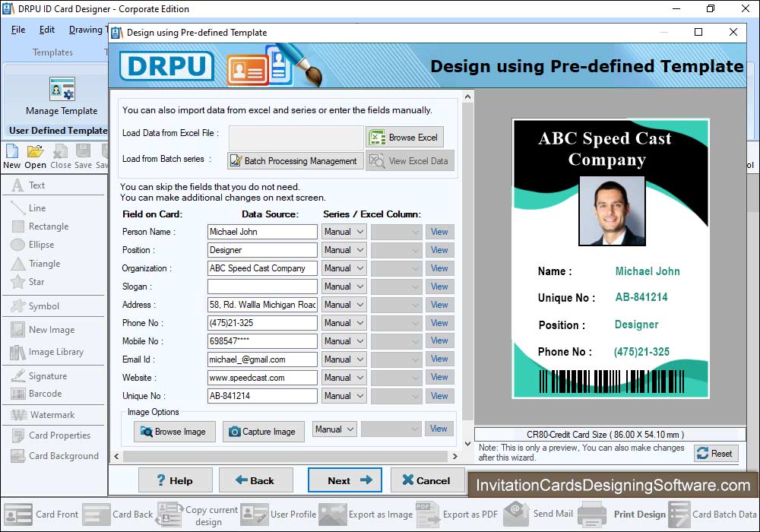760x532 pixels.
Task: Open the Image Library
Action: click(47, 352)
